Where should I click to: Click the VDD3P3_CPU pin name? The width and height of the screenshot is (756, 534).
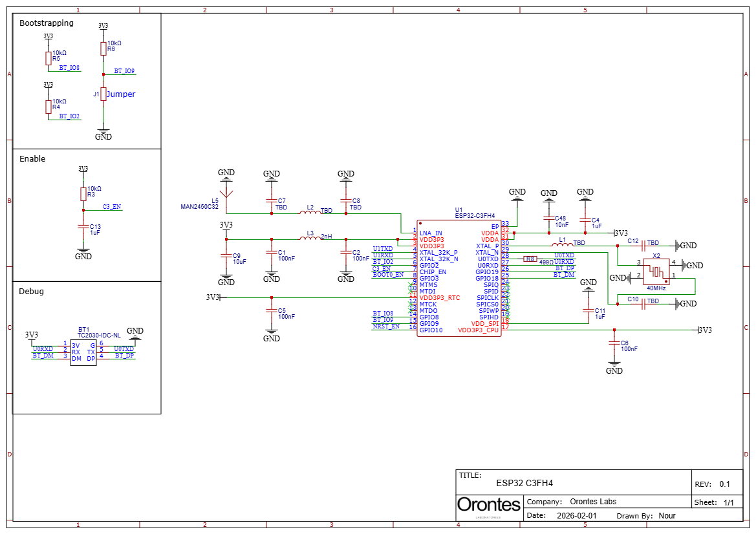pyautogui.click(x=479, y=330)
